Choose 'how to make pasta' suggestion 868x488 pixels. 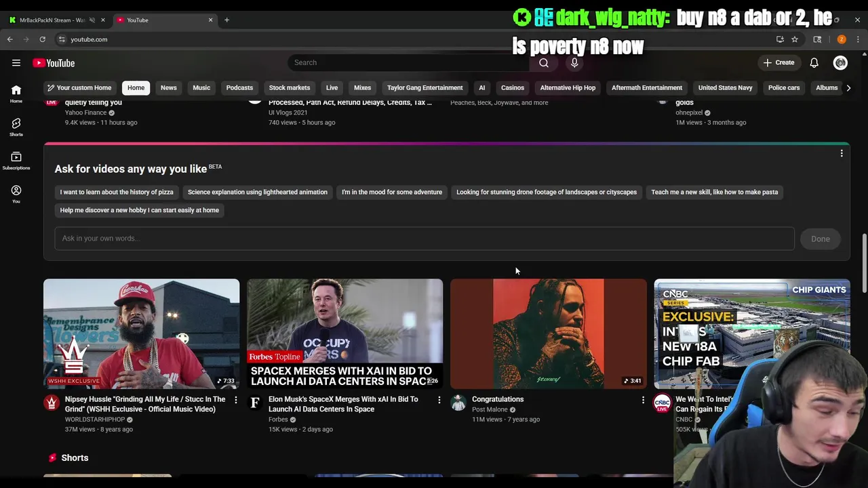(715, 192)
